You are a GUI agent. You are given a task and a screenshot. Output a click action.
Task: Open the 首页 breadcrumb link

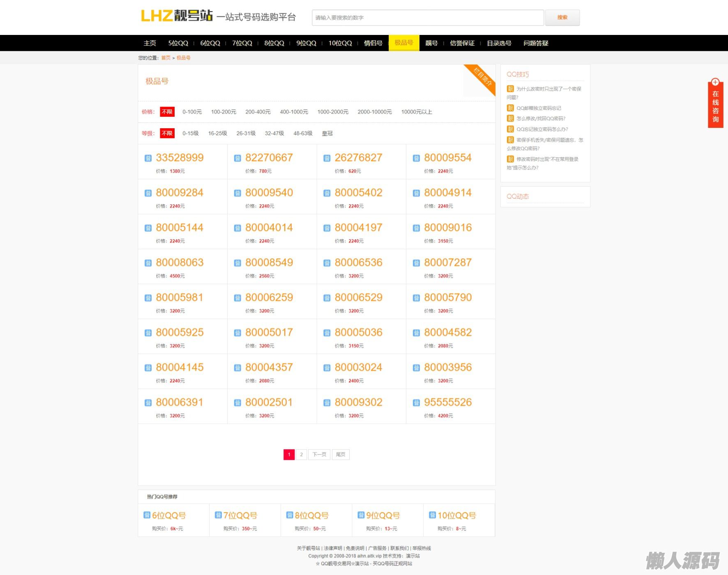tap(166, 58)
